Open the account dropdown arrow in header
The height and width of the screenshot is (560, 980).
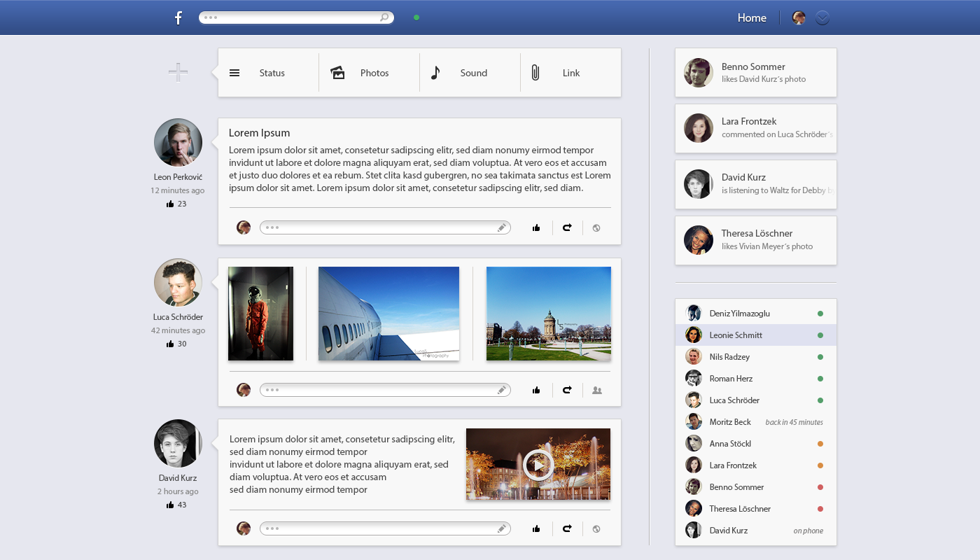coord(822,17)
